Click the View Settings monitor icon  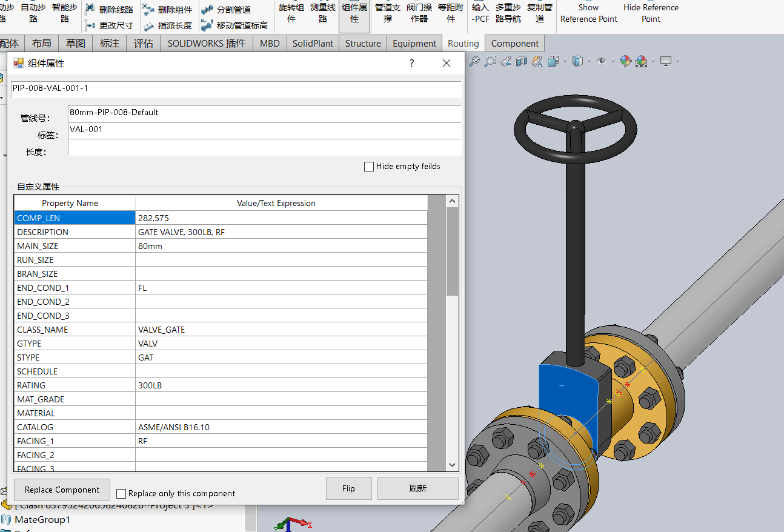666,61
